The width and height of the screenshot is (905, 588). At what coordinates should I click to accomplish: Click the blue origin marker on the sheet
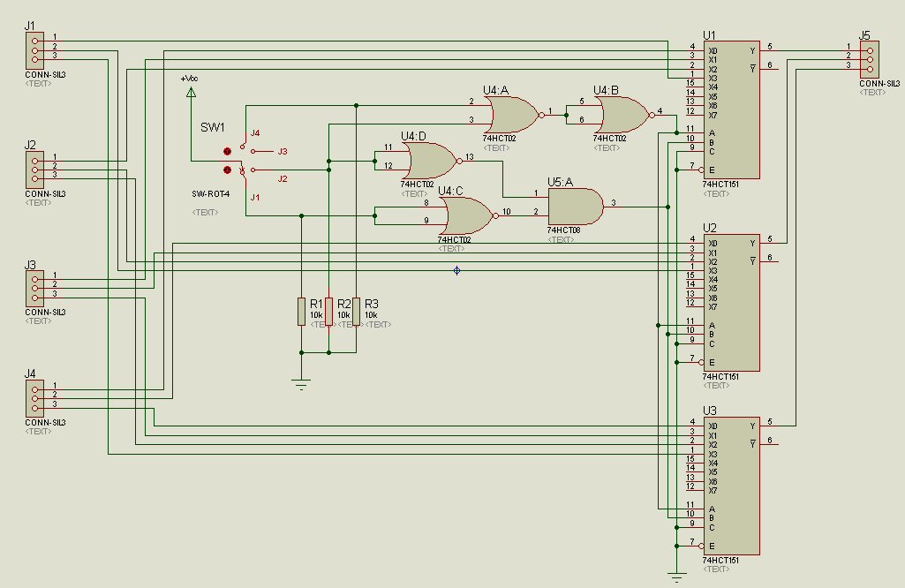coord(456,270)
